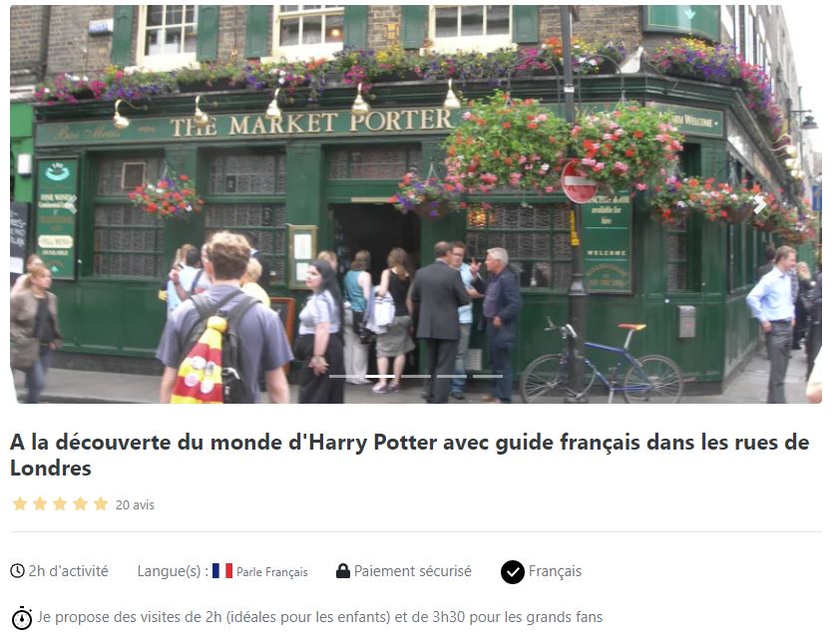Click the Harry Potter tour title heading
Screen dimensions: 840x640
(410, 456)
